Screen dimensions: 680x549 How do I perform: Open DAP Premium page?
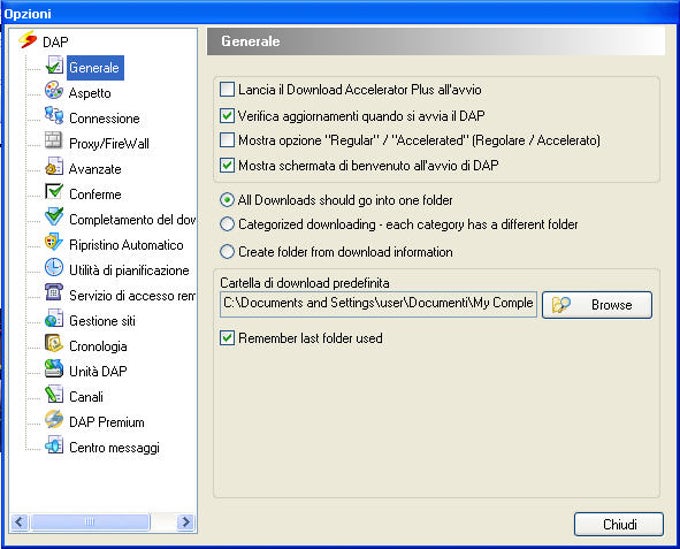107,422
